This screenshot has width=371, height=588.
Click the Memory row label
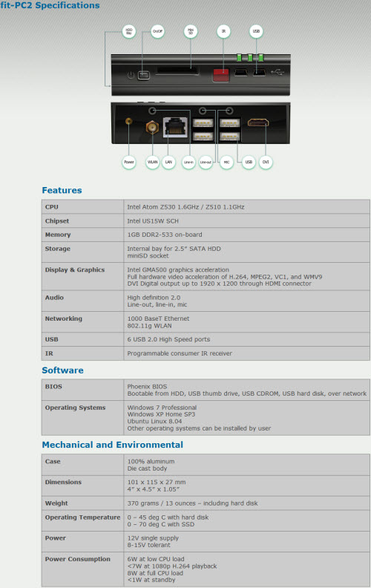click(x=58, y=235)
